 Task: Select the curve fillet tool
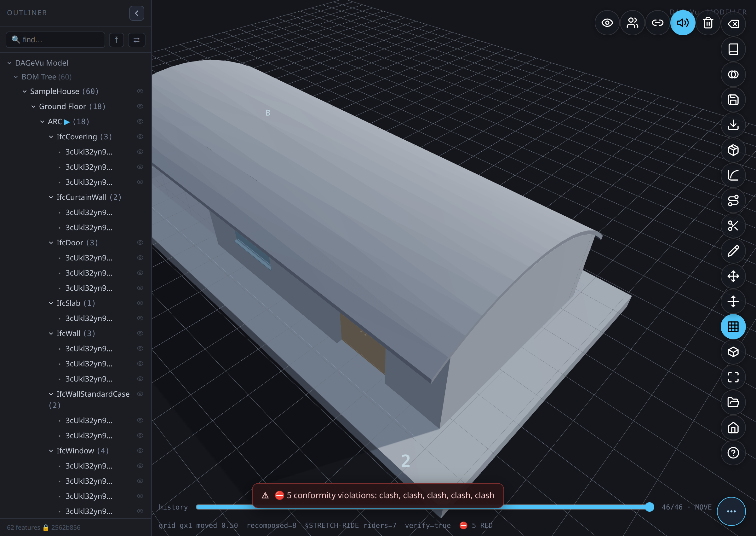point(733,175)
